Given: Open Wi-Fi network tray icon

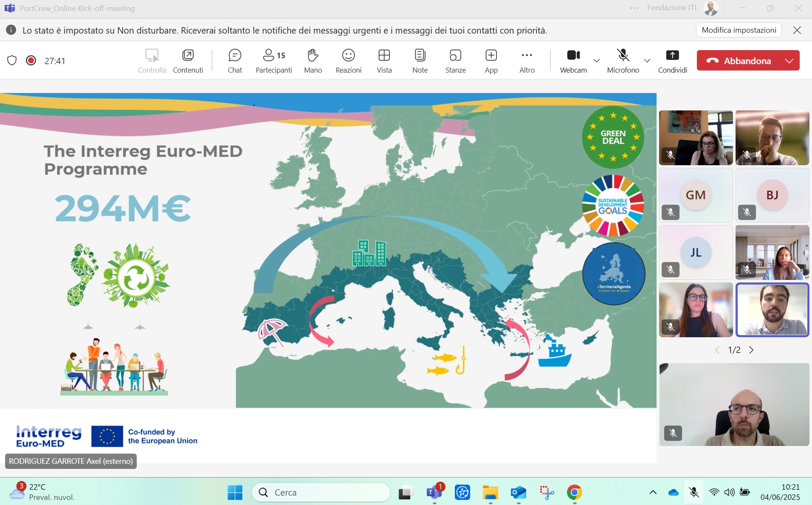Looking at the screenshot, I should coord(714,492).
